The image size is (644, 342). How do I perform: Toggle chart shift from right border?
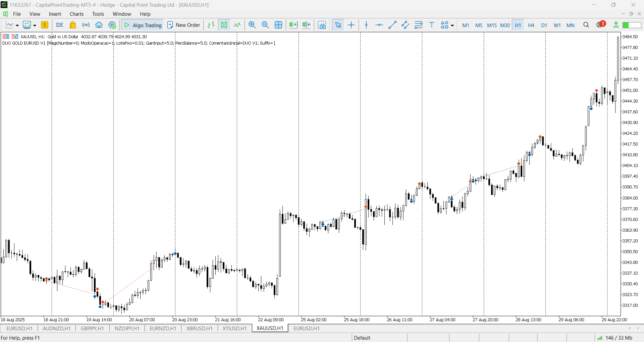tap(307, 25)
